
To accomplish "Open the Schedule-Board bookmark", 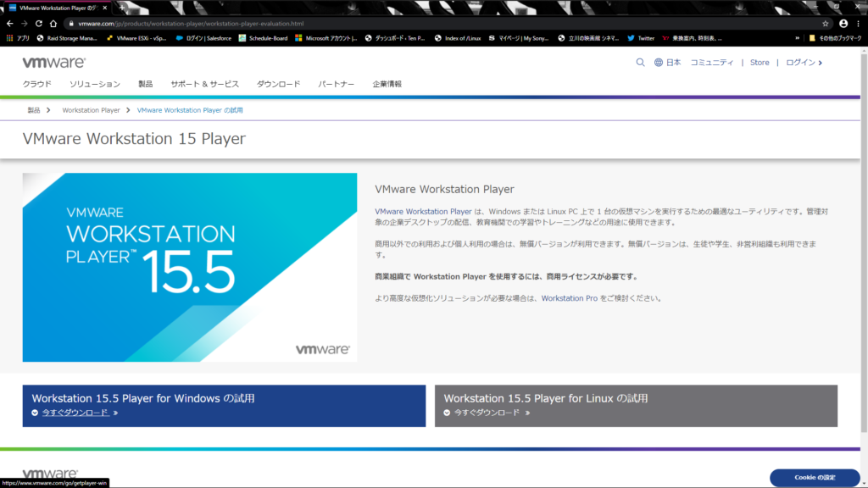I will [x=263, y=38].
